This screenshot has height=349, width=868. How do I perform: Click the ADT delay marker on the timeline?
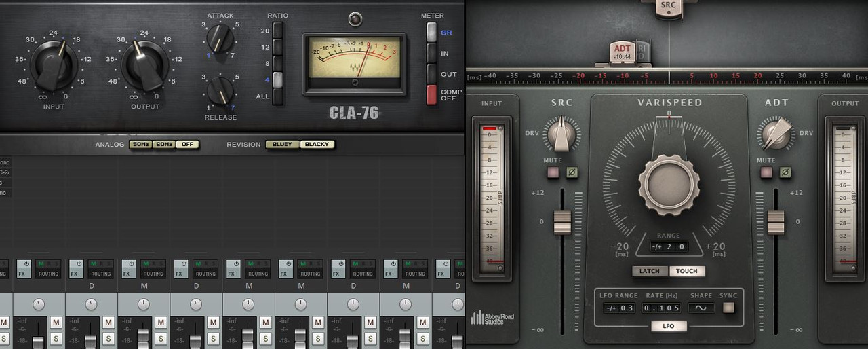[x=623, y=52]
